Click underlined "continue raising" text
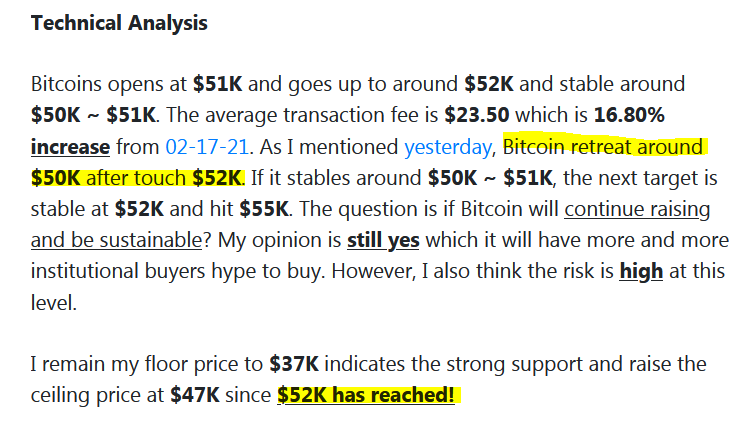The image size is (751, 424). click(x=637, y=210)
